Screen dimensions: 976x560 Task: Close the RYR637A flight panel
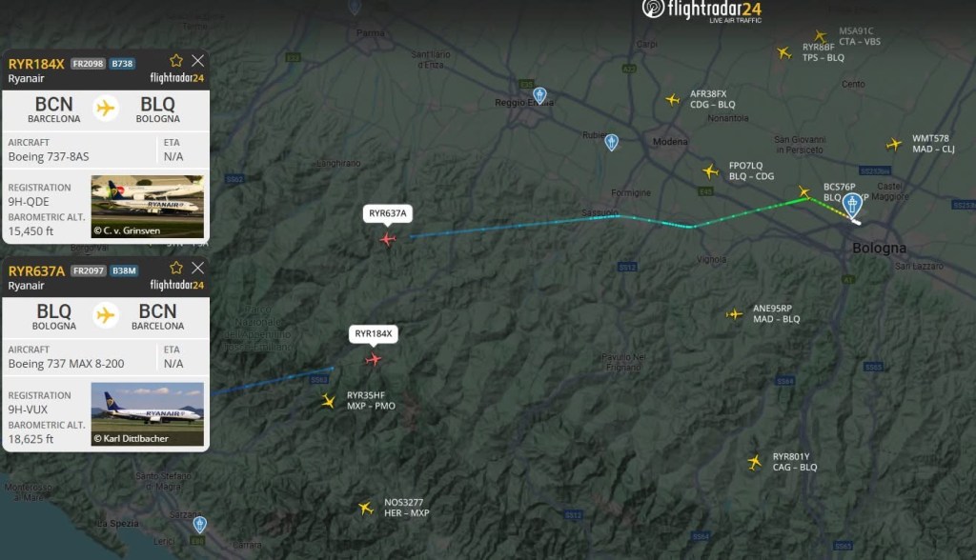198,268
